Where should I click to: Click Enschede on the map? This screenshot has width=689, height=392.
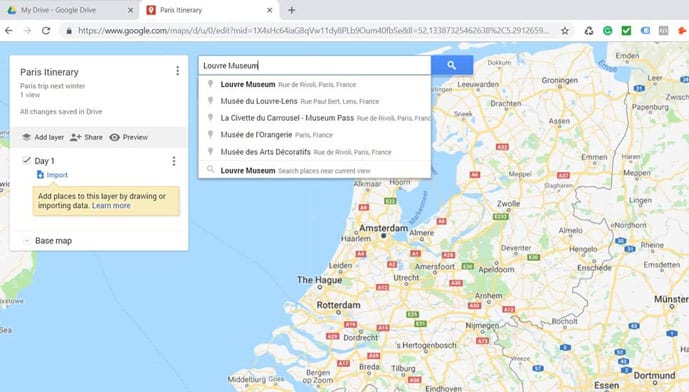click(594, 268)
